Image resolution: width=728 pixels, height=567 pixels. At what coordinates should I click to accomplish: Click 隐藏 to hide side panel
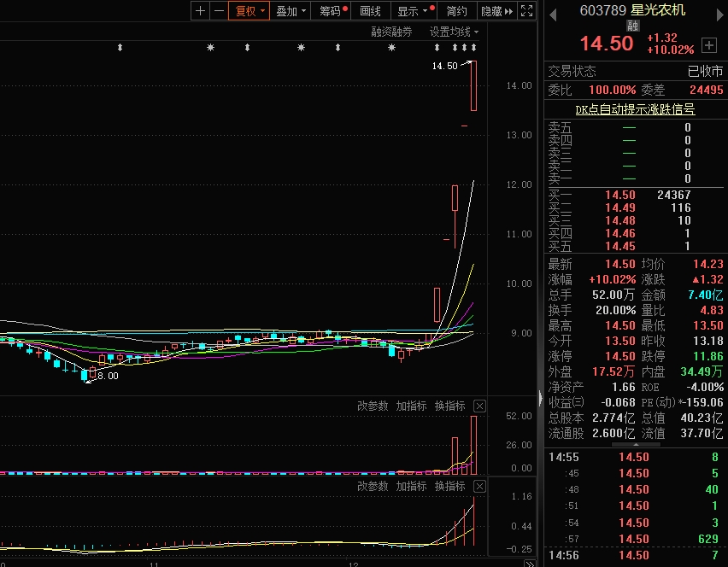(x=494, y=11)
